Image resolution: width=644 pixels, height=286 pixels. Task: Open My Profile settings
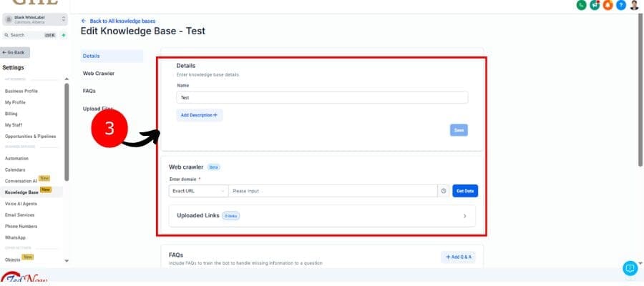click(x=15, y=102)
